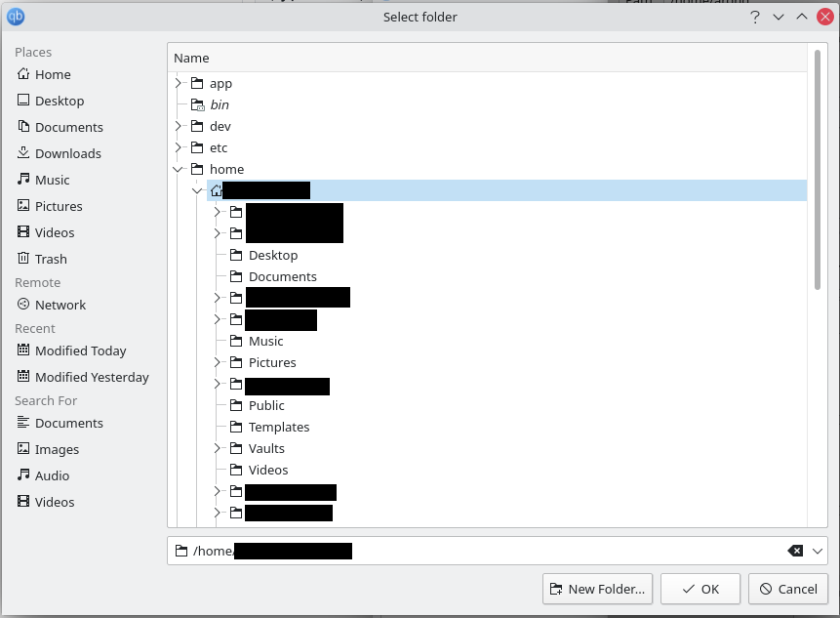
Task: Show files Modified Today
Action: pyautogui.click(x=81, y=350)
